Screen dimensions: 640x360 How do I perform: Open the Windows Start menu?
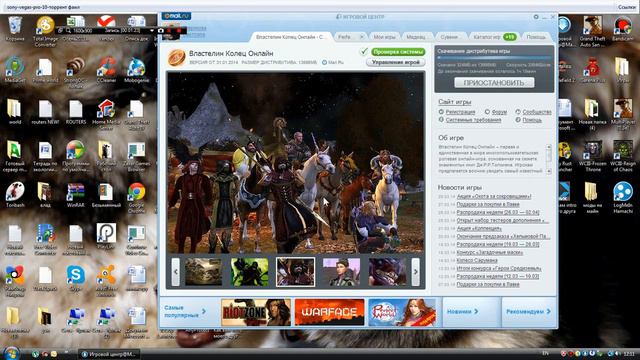11,353
